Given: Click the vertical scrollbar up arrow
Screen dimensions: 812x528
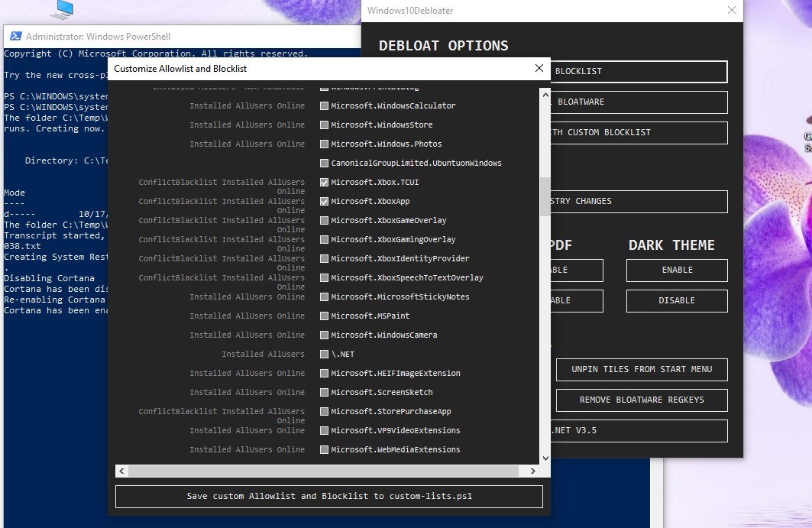Looking at the screenshot, I should click(x=545, y=95).
